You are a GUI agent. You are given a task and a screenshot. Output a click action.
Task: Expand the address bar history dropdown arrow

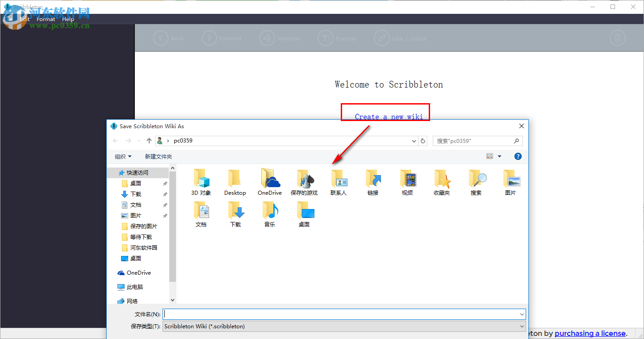tap(414, 141)
